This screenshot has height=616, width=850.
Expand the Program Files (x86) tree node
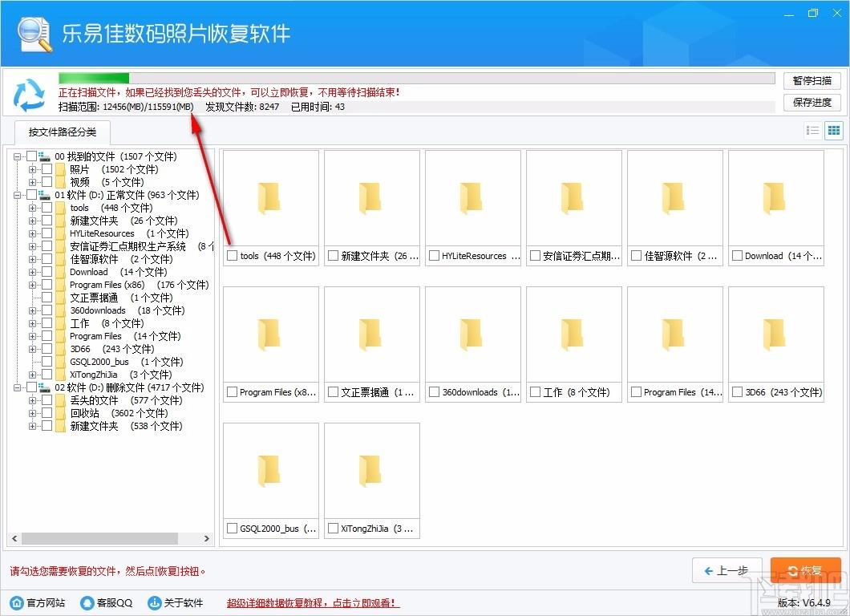(x=33, y=285)
